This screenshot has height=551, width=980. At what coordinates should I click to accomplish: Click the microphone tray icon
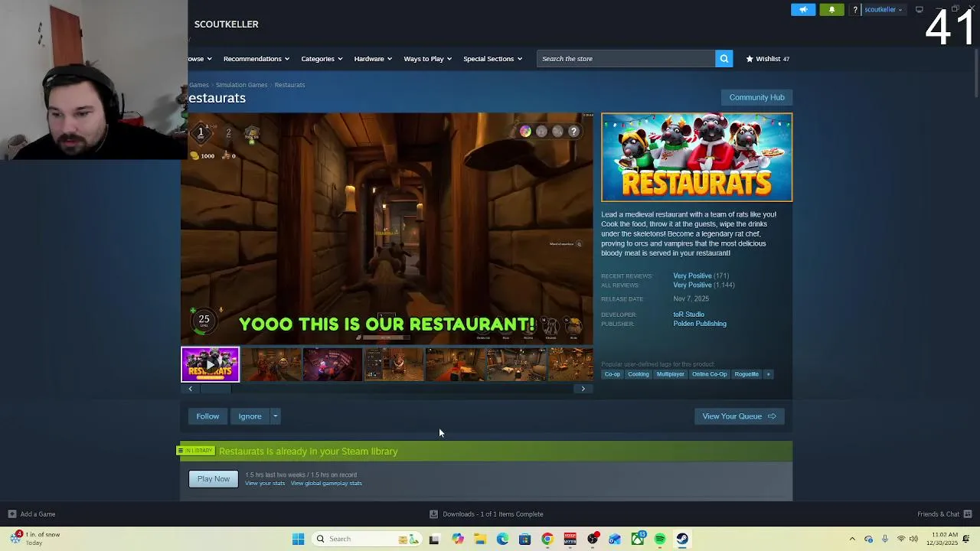tap(885, 539)
